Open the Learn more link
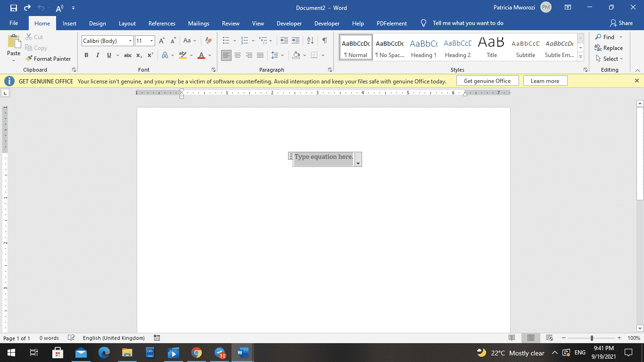This screenshot has width=644, height=362. [545, 81]
